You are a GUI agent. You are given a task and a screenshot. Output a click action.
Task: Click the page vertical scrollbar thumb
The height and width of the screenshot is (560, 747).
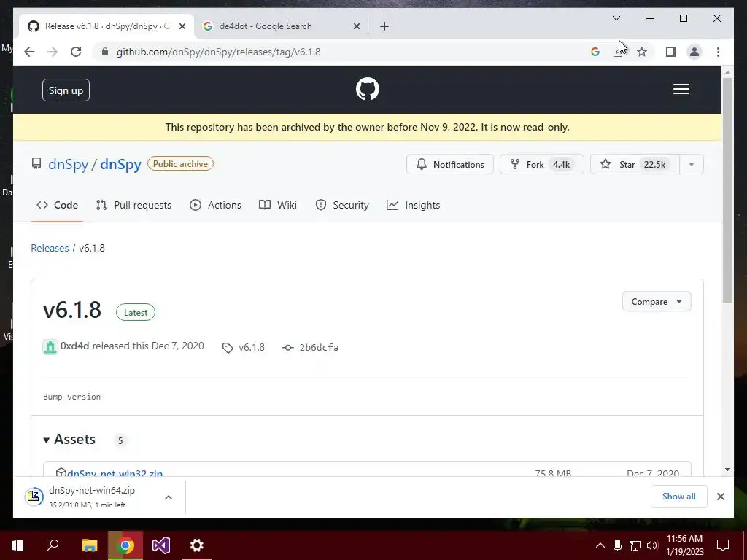point(727,190)
